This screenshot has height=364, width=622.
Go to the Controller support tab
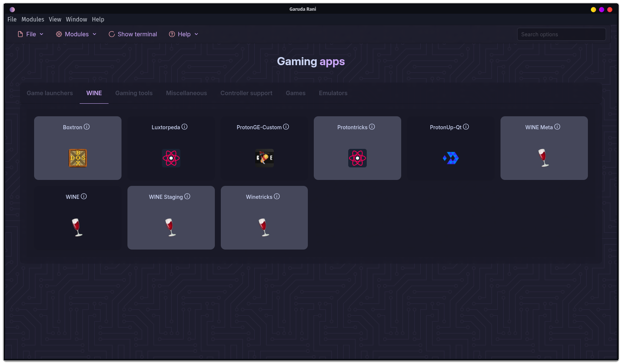(x=246, y=93)
